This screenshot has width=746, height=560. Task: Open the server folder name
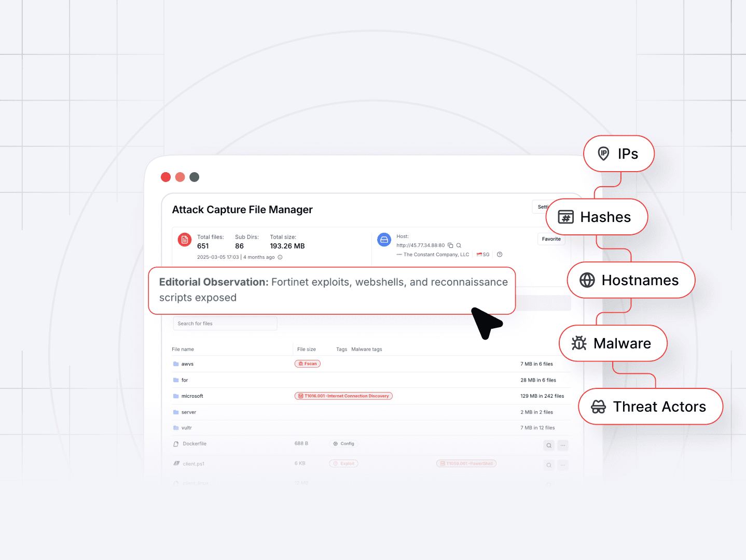189,412
